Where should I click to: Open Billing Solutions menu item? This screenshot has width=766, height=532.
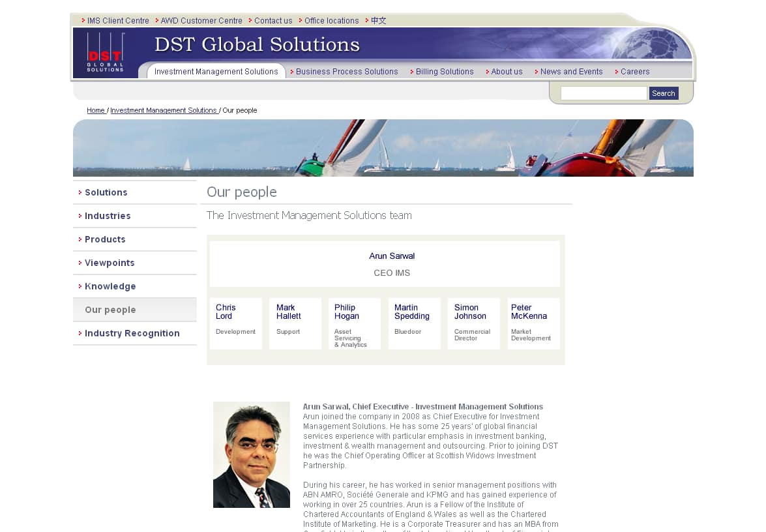pos(444,72)
